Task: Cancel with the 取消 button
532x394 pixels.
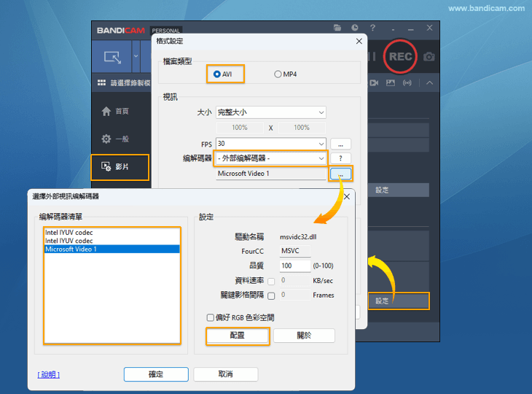Action: tap(226, 374)
